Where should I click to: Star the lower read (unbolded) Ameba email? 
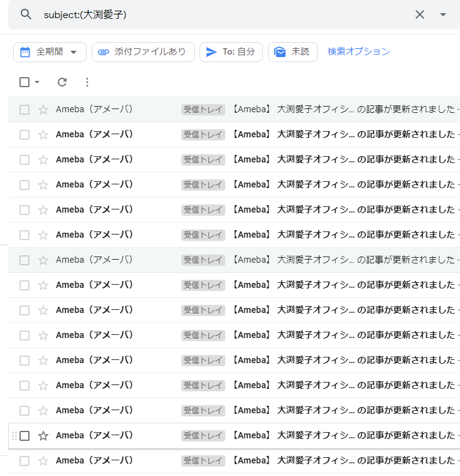point(43,260)
